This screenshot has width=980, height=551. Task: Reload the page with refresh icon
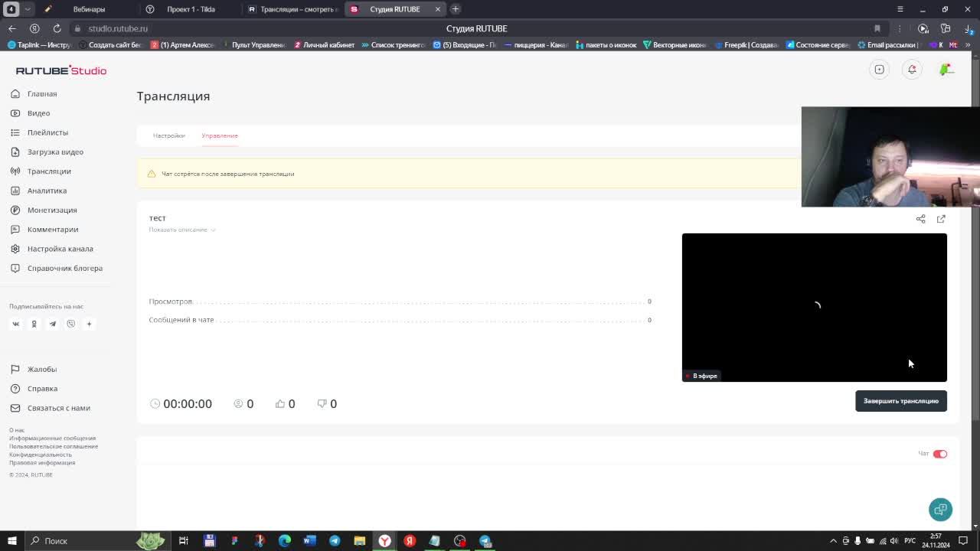(57, 28)
